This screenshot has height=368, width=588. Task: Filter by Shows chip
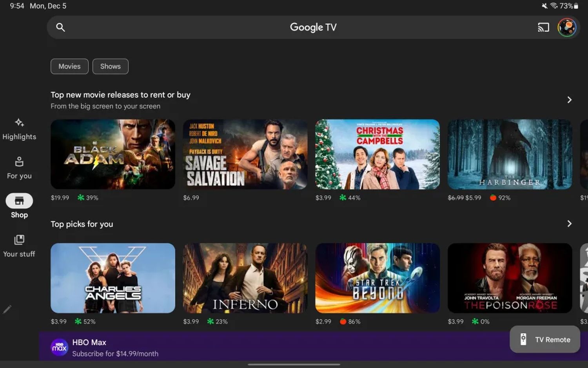[110, 66]
